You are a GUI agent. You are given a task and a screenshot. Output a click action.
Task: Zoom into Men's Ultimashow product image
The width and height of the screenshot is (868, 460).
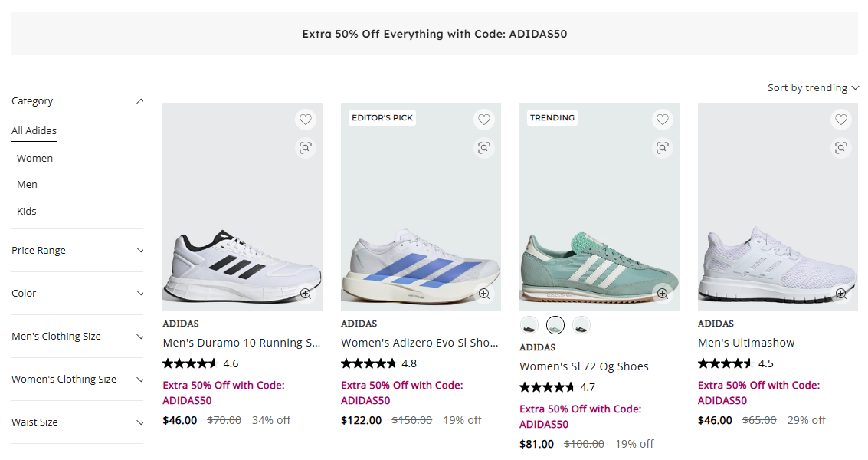(841, 294)
